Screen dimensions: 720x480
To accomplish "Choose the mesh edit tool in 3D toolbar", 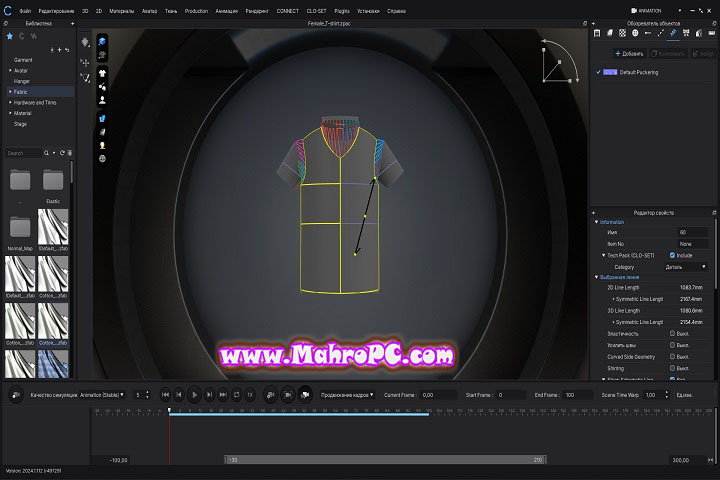I will (85, 78).
